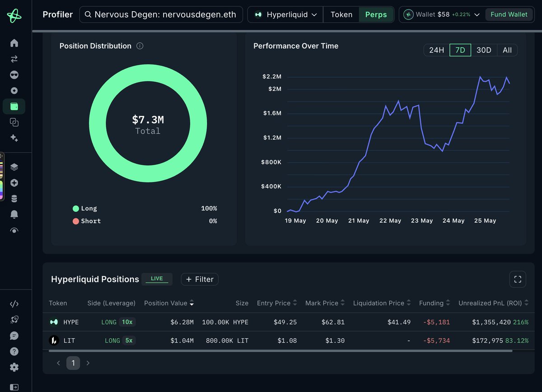This screenshot has width=542, height=392.
Task: Expand Hyperliquid Positions table to fullscreen
Action: point(518,279)
